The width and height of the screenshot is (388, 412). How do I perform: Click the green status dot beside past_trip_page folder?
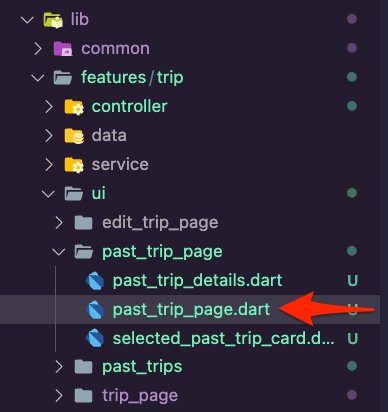point(352,251)
